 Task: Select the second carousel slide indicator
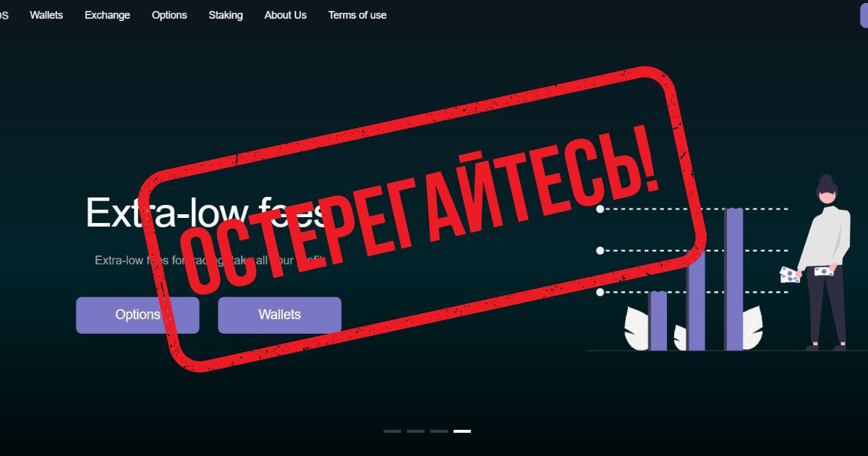pyautogui.click(x=415, y=431)
